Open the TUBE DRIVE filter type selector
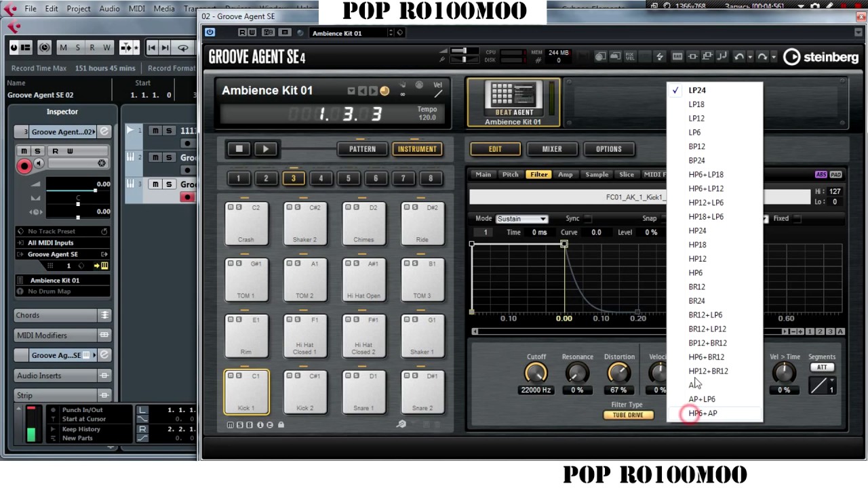The width and height of the screenshot is (868, 488). [628, 415]
